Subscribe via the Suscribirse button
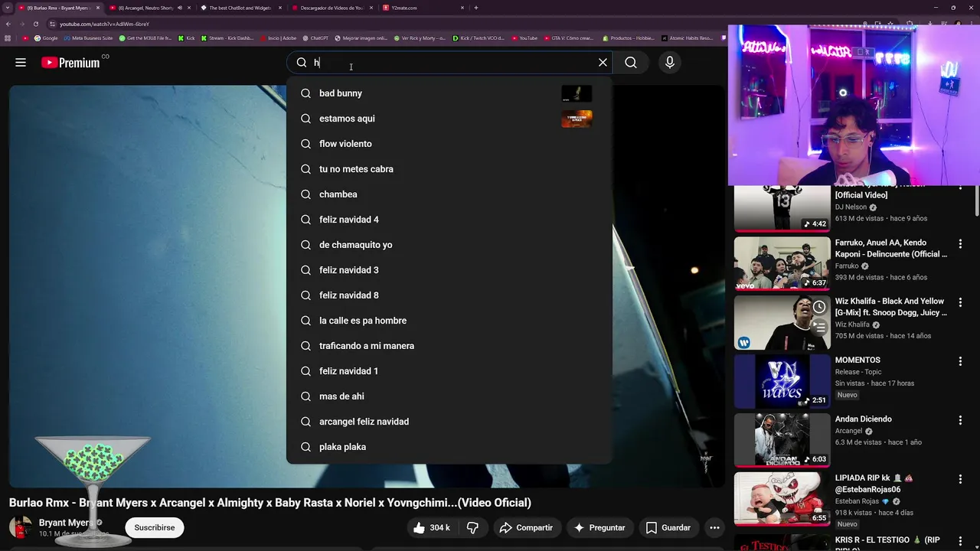 tap(155, 527)
